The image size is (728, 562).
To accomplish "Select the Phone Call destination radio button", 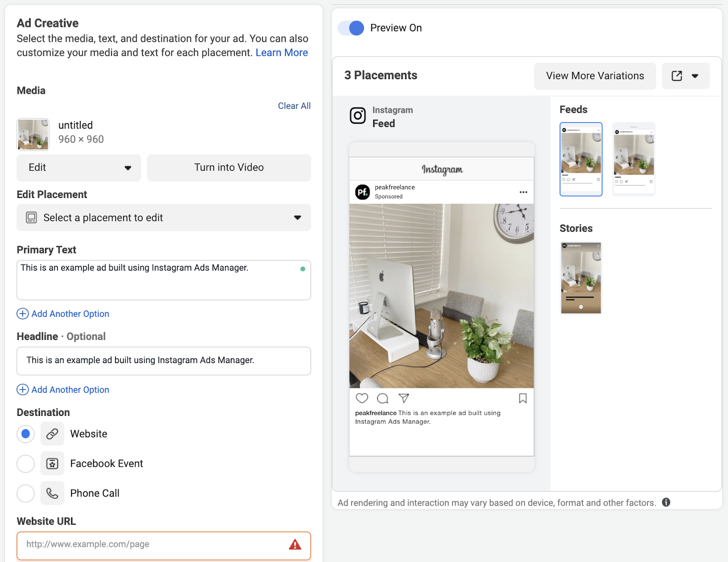I will [x=25, y=493].
